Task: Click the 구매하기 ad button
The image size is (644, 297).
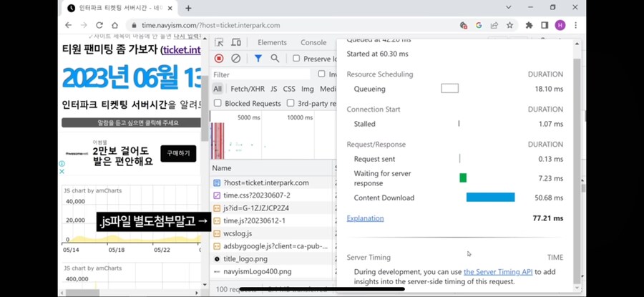Action: coord(178,154)
